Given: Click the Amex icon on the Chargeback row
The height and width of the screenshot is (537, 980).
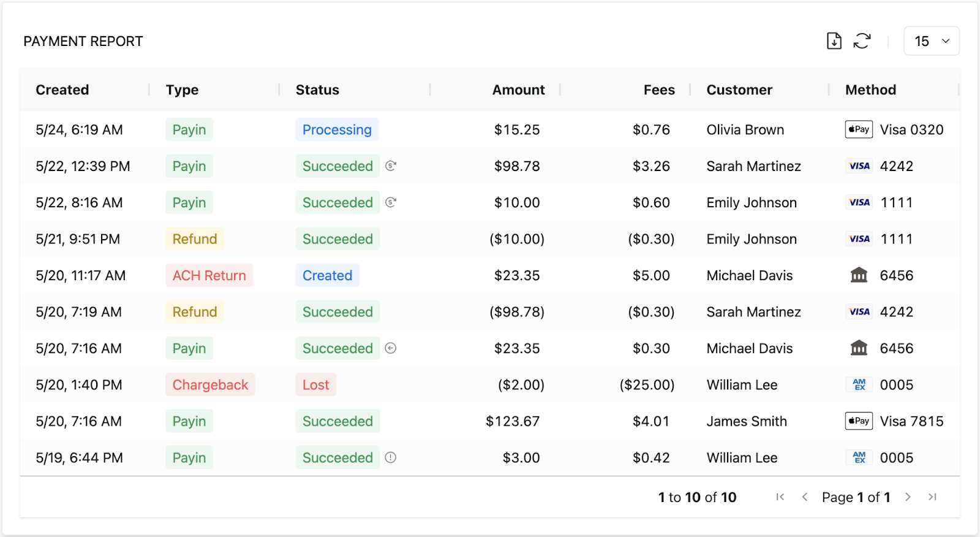Looking at the screenshot, I should (859, 384).
